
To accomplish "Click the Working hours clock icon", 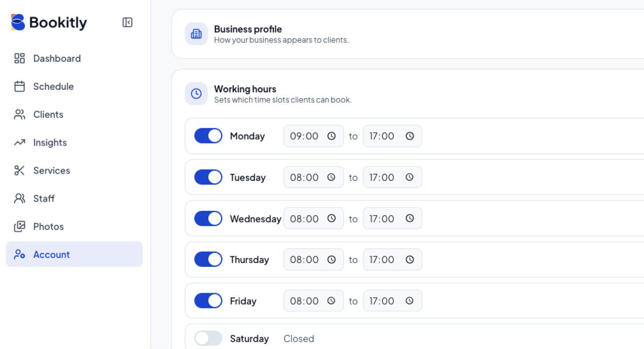I will 196,94.
